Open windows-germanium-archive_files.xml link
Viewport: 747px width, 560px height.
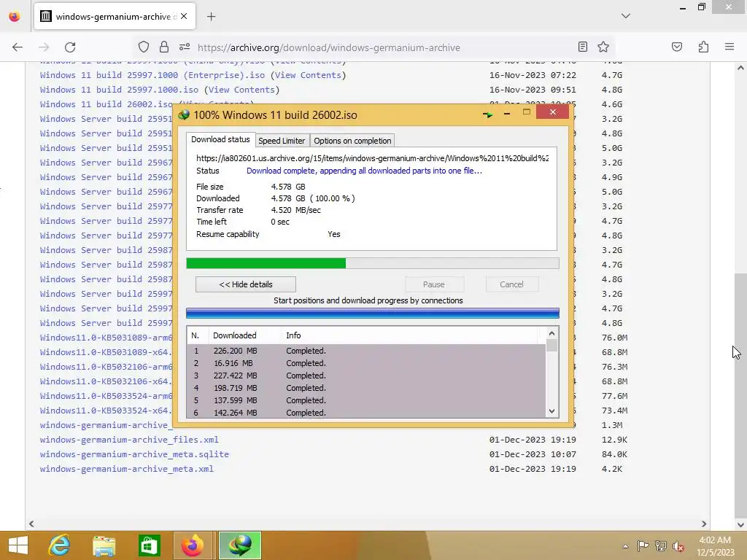(129, 440)
